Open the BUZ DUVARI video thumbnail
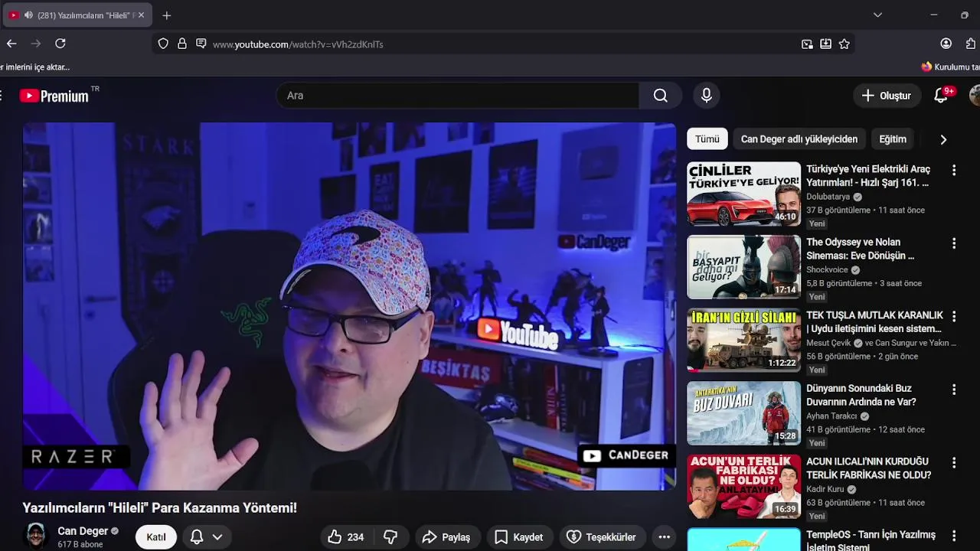The image size is (980, 551). 743,413
